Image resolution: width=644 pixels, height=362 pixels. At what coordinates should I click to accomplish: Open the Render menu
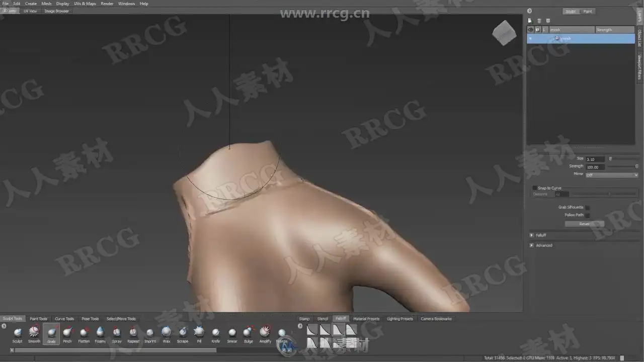click(107, 4)
